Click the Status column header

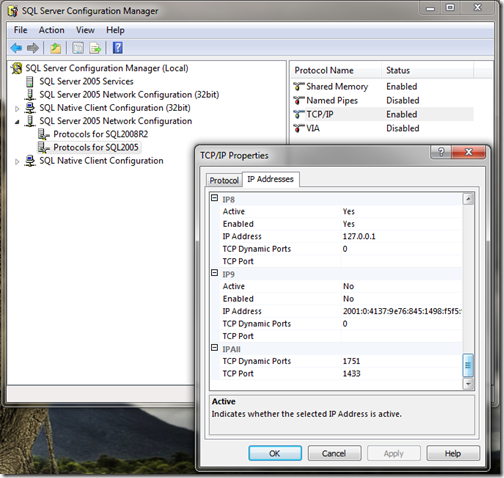pyautogui.click(x=427, y=71)
